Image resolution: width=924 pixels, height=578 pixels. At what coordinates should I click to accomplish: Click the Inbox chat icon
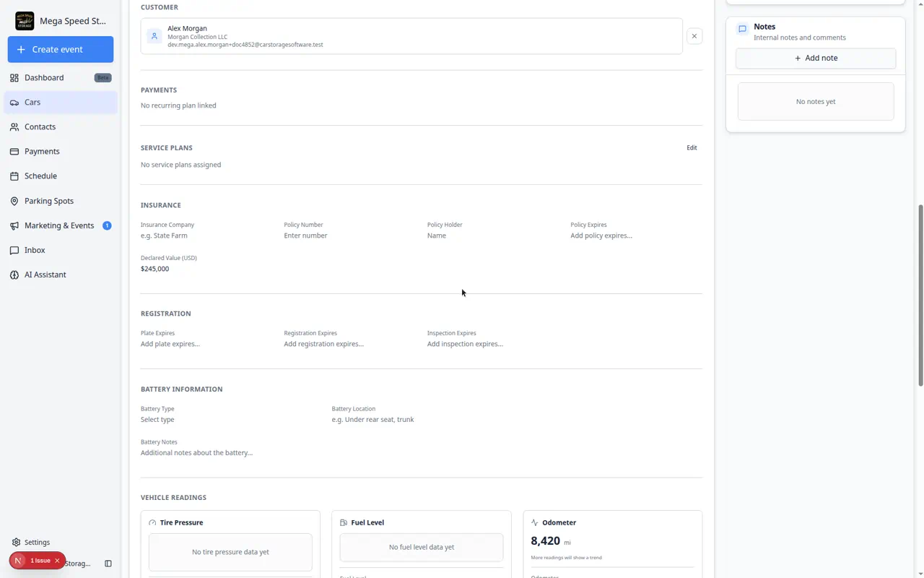click(14, 250)
